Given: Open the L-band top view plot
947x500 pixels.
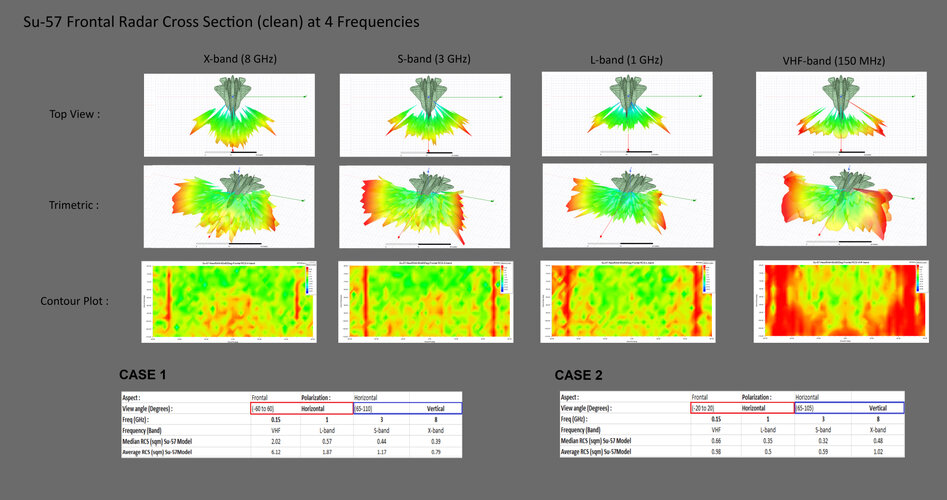Looking at the screenshot, I should [627, 114].
